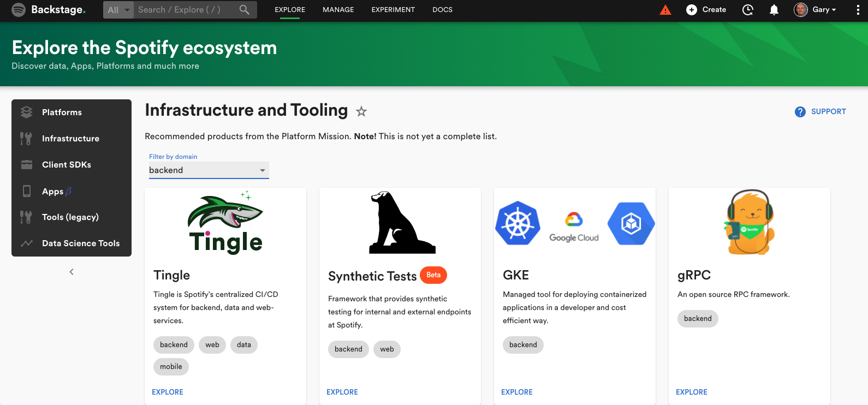The image size is (868, 405).
Task: Click the Data Science Tools chart icon
Action: [26, 243]
